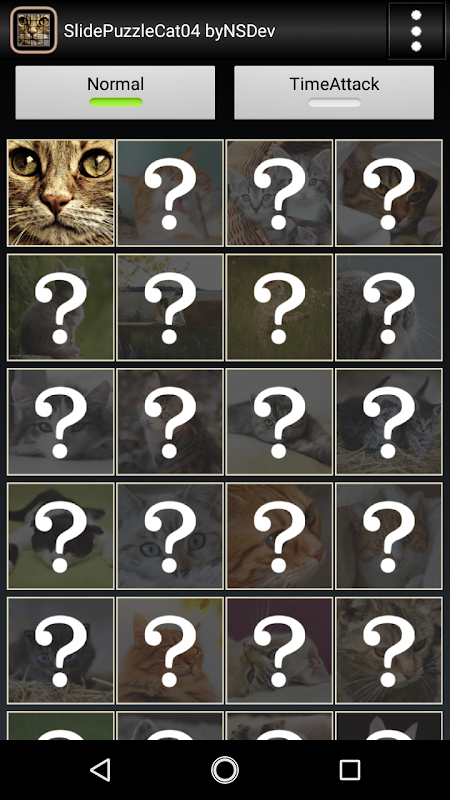Image resolution: width=450 pixels, height=800 pixels.
Task: Tap the Android home circle button
Action: point(225,769)
